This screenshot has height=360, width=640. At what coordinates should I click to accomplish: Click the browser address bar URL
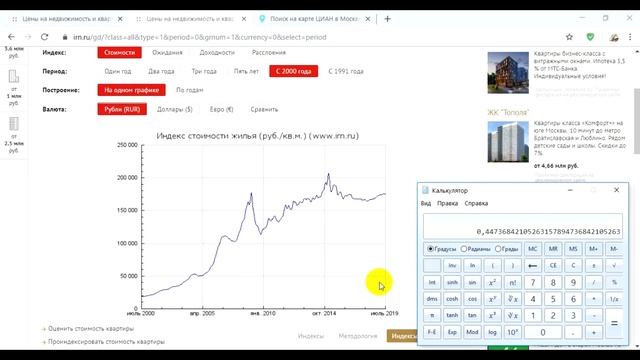tap(200, 37)
